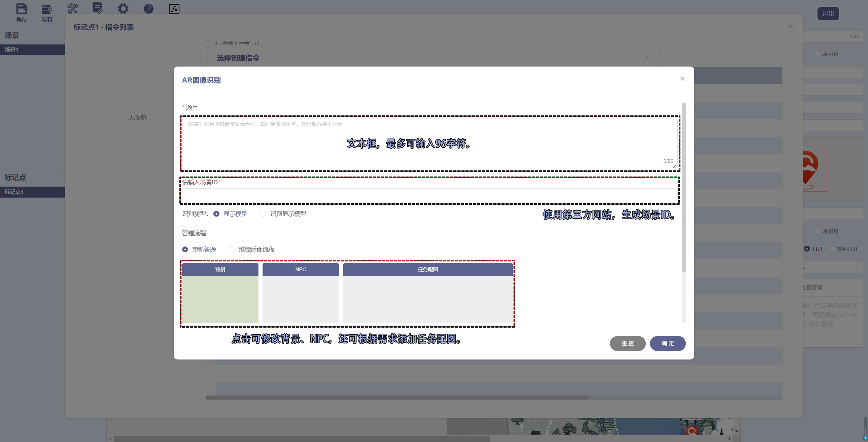Select the 显示模型 recognition type
This screenshot has height=442, width=868.
[216, 214]
